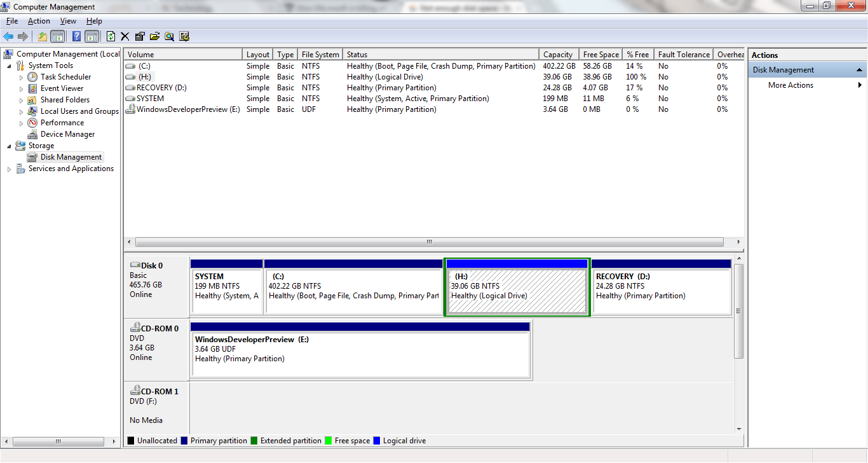The image size is (868, 463).
Task: Click the Up One Level folder icon
Action: [43, 37]
